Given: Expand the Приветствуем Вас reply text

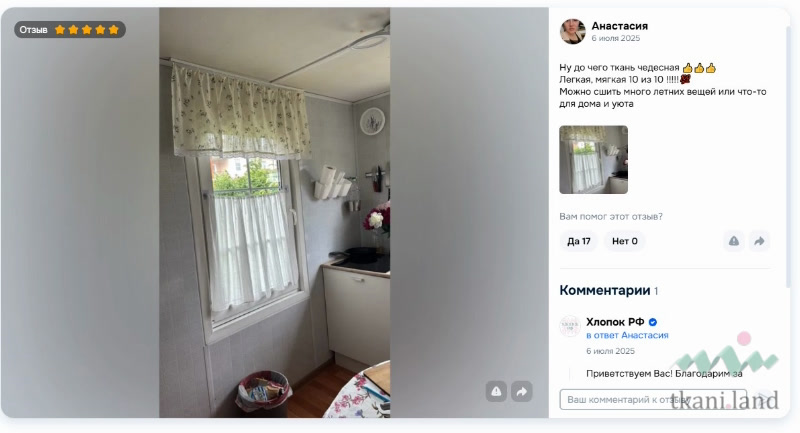Looking at the screenshot, I should point(664,374).
